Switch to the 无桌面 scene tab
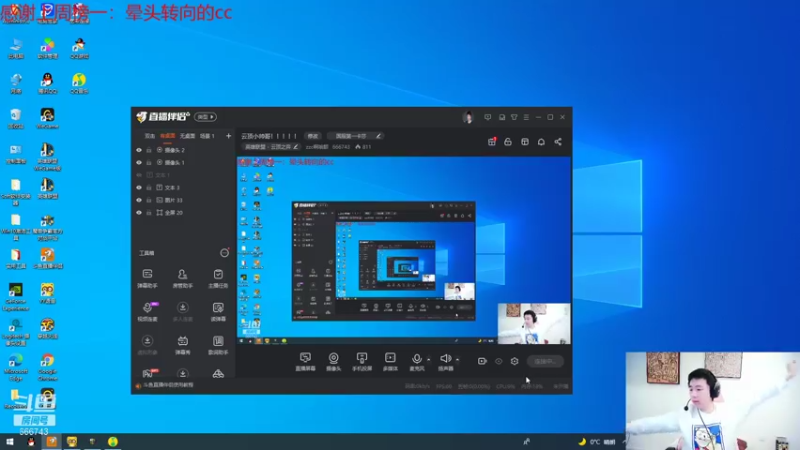 pos(187,136)
